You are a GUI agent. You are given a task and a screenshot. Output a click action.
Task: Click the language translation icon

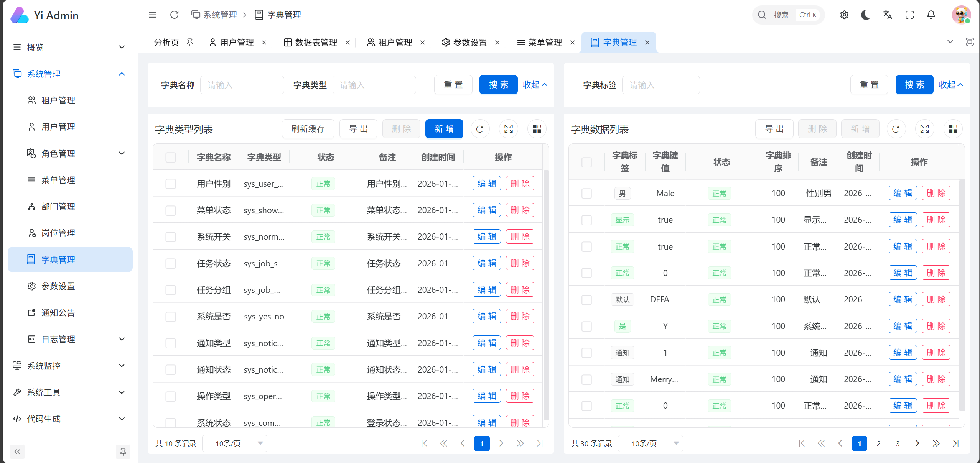[888, 15]
